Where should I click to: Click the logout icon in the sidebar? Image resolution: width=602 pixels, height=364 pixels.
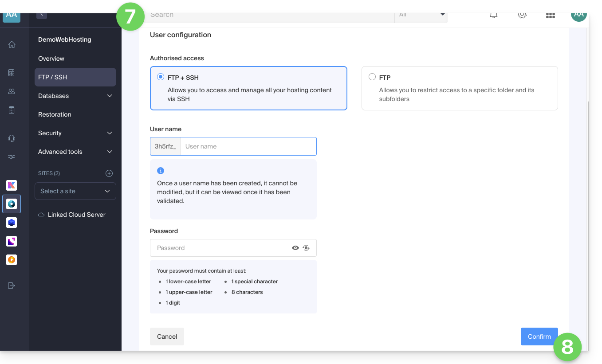12,286
